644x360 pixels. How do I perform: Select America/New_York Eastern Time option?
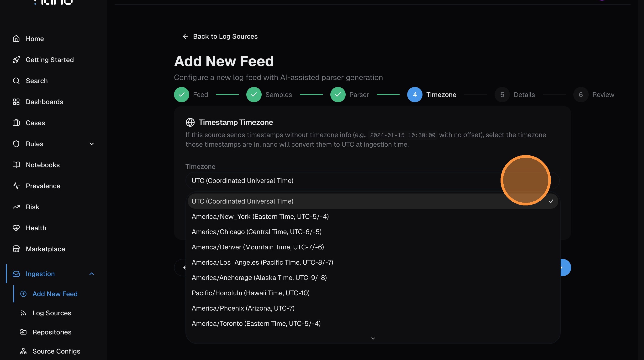(x=260, y=216)
